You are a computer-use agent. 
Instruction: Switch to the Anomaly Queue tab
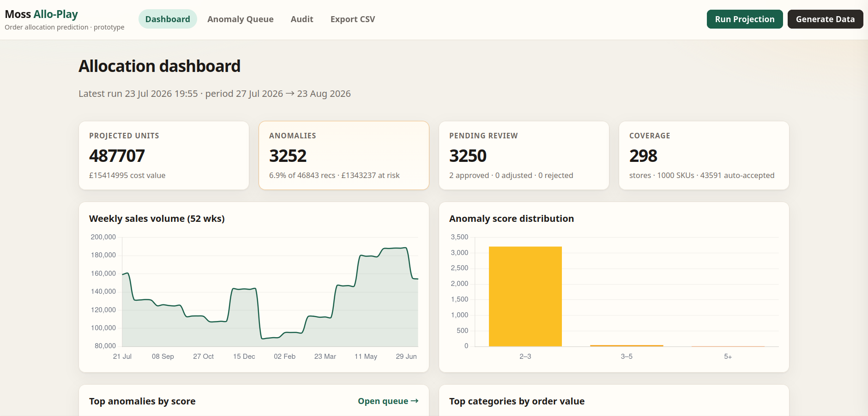[x=240, y=19]
